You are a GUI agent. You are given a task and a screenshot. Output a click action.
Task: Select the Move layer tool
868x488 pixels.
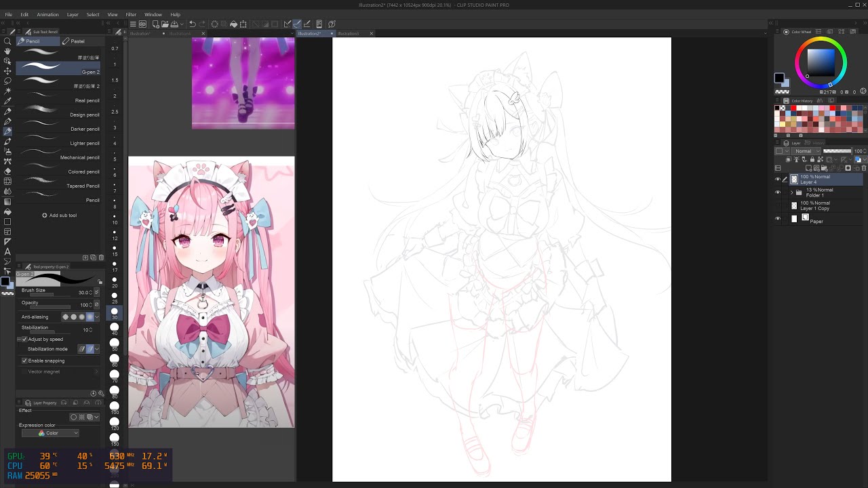(7, 71)
